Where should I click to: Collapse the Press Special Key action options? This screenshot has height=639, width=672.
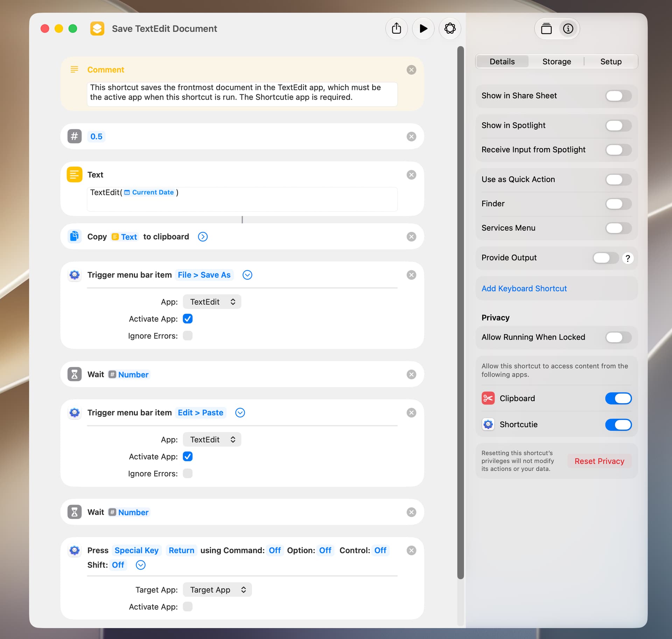tap(141, 565)
